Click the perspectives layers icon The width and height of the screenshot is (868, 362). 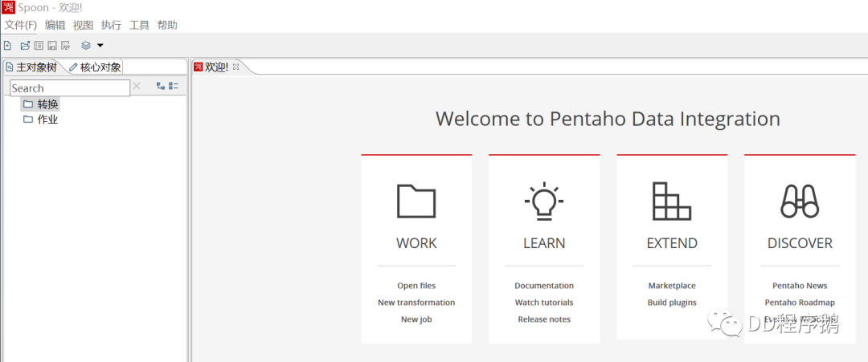pyautogui.click(x=86, y=45)
